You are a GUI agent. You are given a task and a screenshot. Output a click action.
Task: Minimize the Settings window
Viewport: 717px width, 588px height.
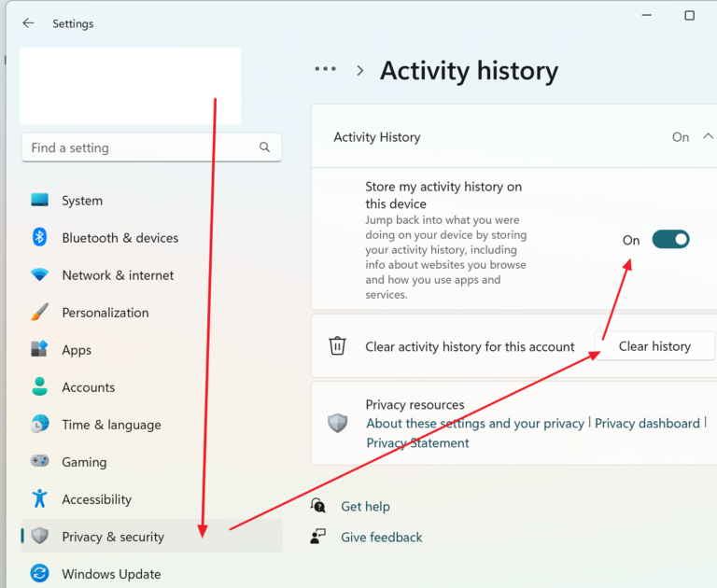[x=647, y=16]
